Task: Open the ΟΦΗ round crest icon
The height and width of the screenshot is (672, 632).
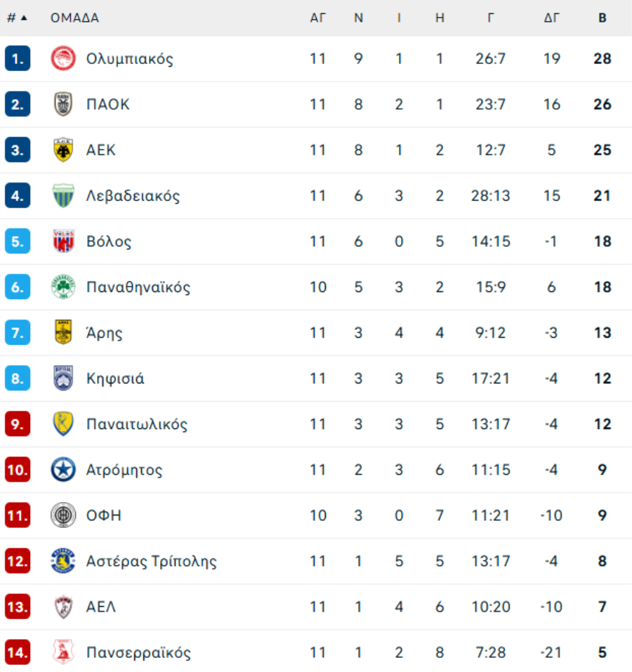Action: click(63, 515)
